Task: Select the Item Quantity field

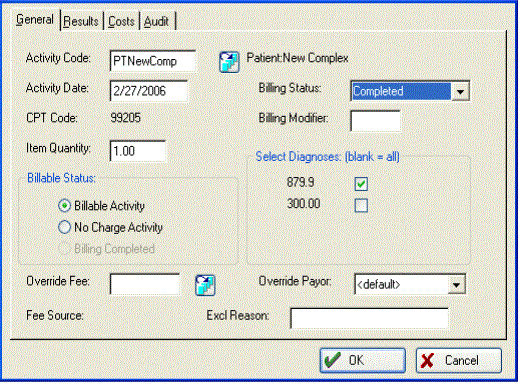Action: pos(138,151)
